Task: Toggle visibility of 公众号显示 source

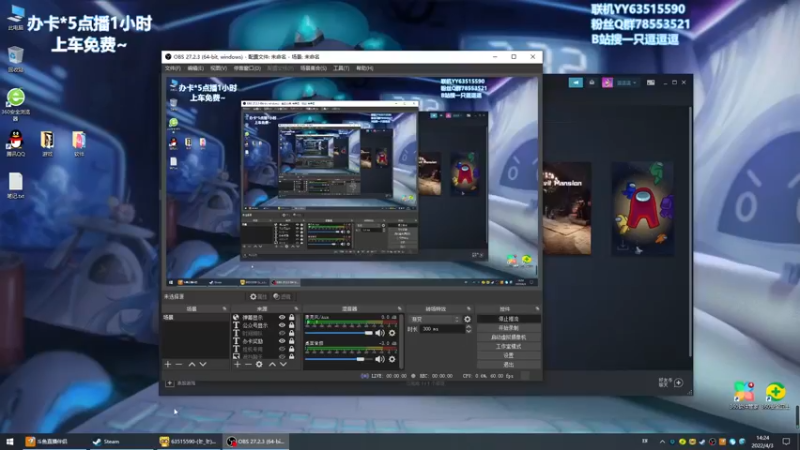Action: pyautogui.click(x=282, y=325)
